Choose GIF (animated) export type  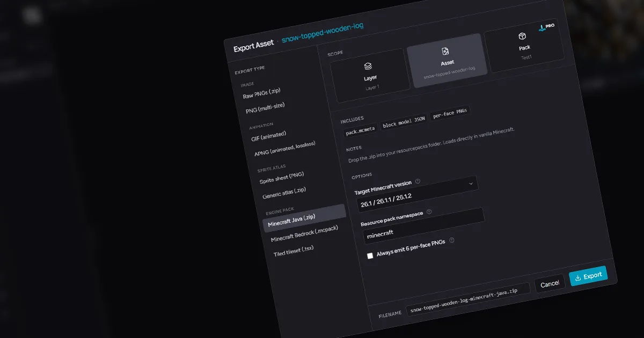tap(268, 136)
